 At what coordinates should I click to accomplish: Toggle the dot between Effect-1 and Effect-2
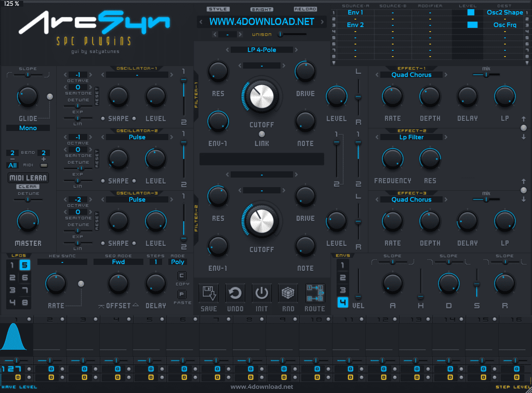pos(524,128)
